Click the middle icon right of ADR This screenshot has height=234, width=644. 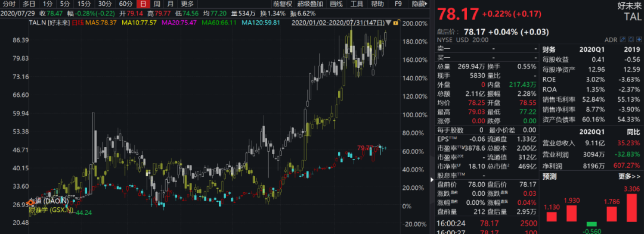coord(630,39)
